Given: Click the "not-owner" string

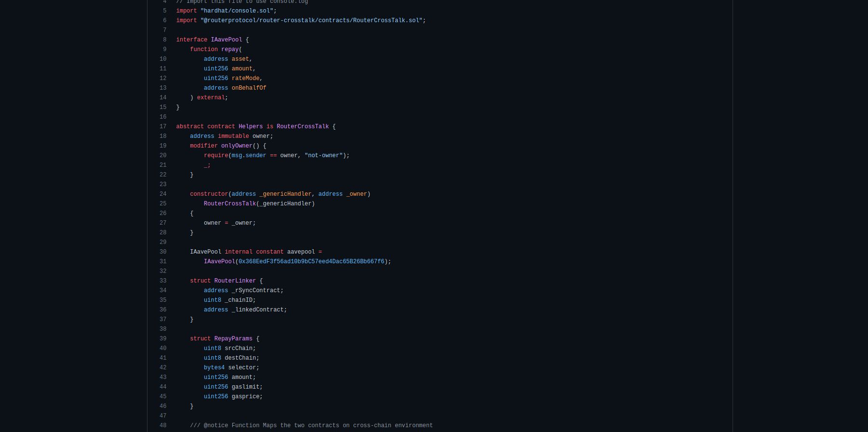Looking at the screenshot, I should [323, 155].
